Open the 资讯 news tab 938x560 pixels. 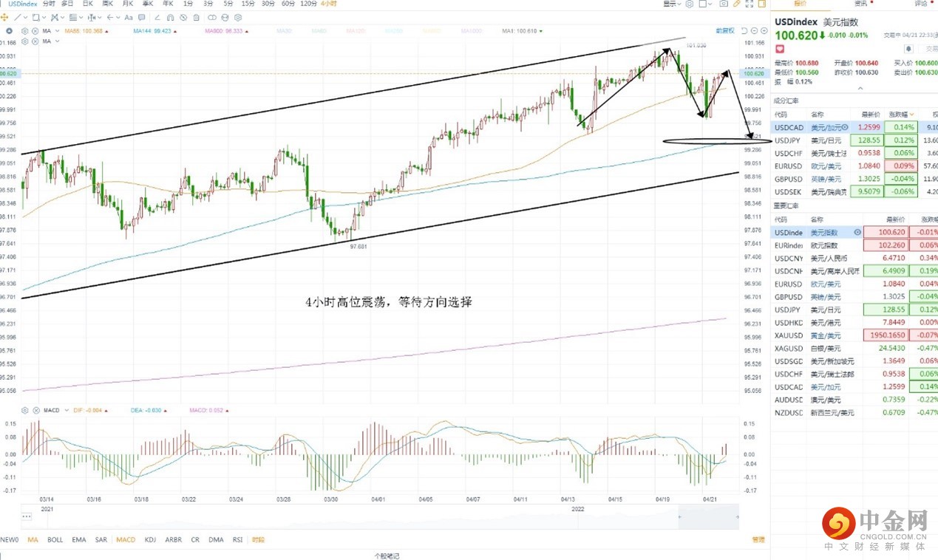pyautogui.click(x=861, y=4)
